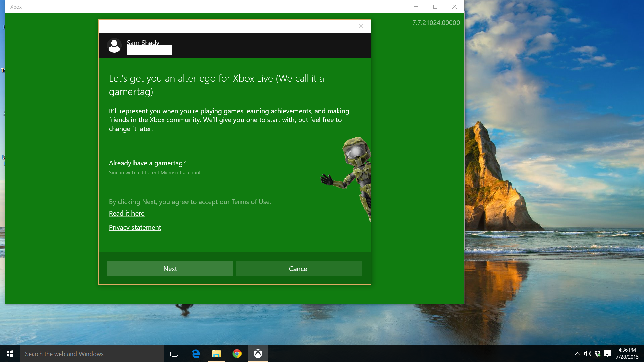The image size is (644, 362).
Task: Click the user profile avatar icon
Action: (x=114, y=45)
